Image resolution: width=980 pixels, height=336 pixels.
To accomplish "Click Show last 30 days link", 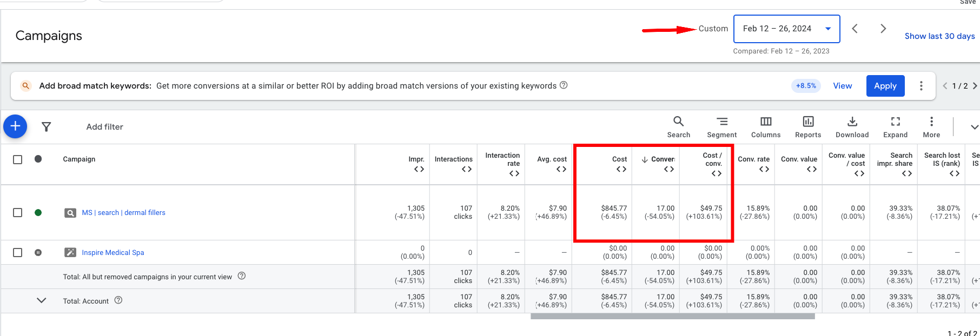I will point(940,36).
